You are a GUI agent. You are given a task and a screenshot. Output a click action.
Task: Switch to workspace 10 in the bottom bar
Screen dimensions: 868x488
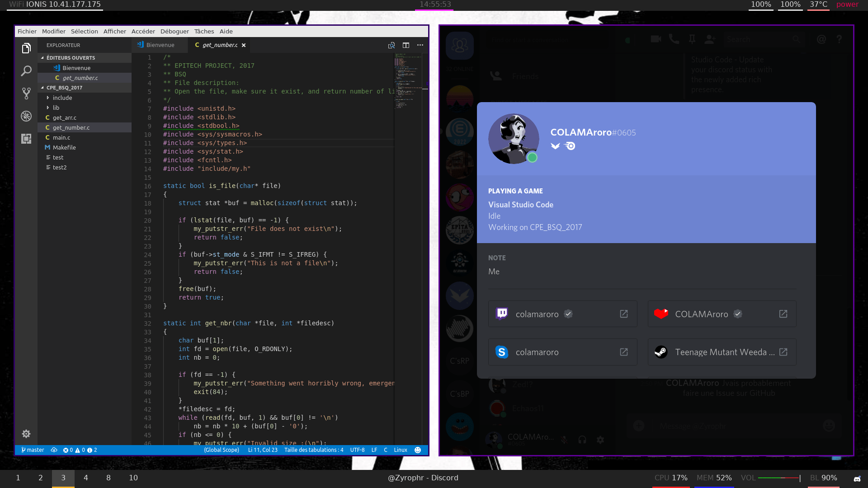[x=133, y=478]
